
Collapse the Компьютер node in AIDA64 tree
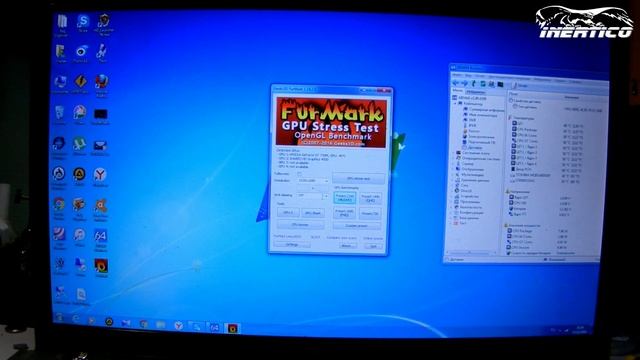tap(455, 103)
